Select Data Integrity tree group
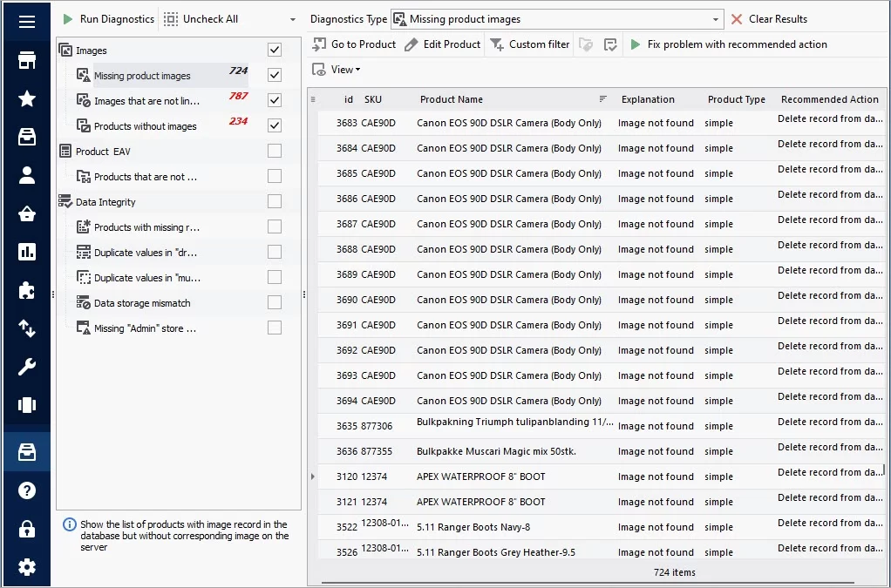891x588 pixels. 105,202
